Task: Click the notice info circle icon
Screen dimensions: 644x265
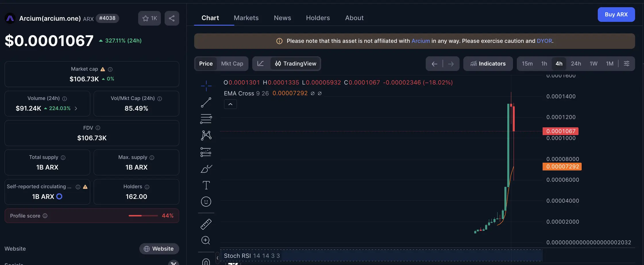Action: [x=279, y=41]
